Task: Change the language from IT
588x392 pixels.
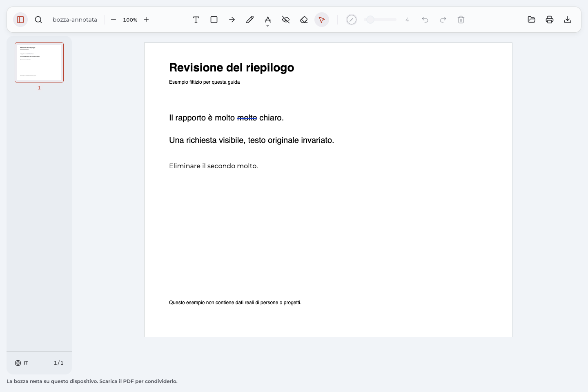Action: [x=22, y=363]
